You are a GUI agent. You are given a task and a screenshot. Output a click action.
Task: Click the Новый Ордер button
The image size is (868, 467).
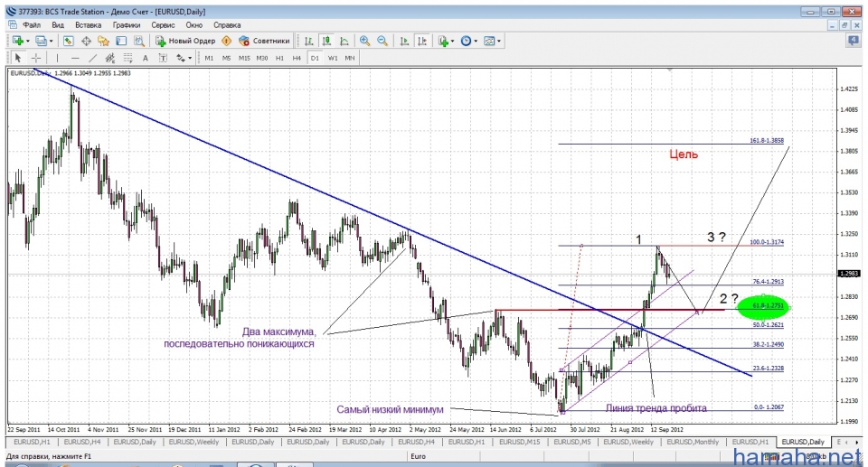(185, 41)
